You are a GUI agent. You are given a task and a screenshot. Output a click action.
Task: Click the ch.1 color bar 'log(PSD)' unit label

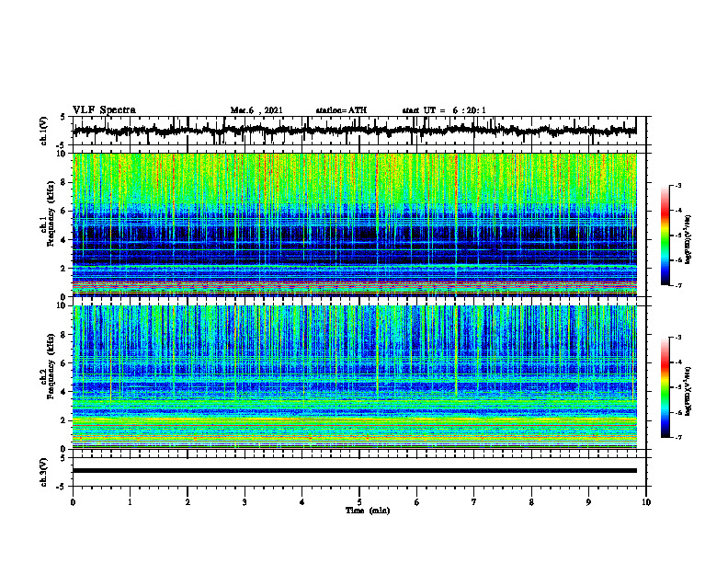[688, 240]
